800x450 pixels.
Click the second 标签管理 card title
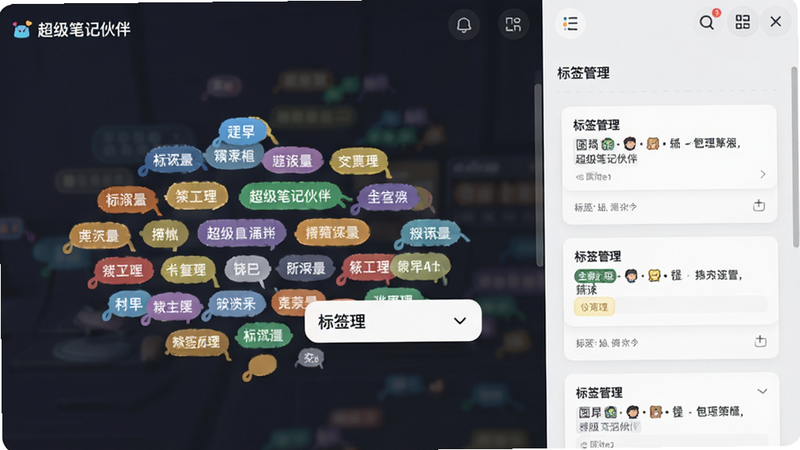coord(597,256)
